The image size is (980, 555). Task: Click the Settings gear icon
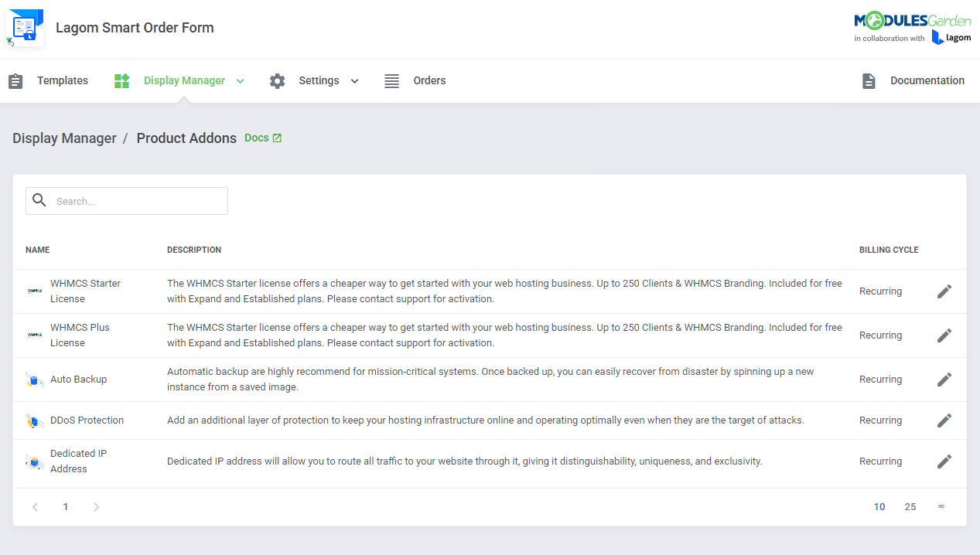(x=277, y=81)
